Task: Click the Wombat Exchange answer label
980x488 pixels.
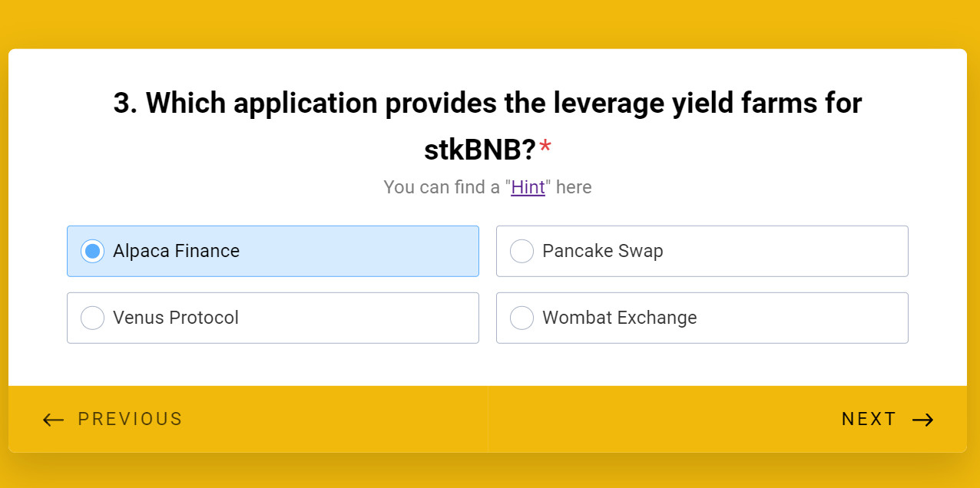Action: (x=619, y=318)
